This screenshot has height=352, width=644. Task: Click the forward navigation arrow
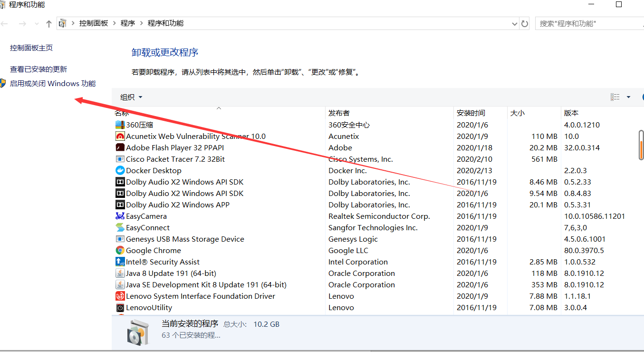22,23
